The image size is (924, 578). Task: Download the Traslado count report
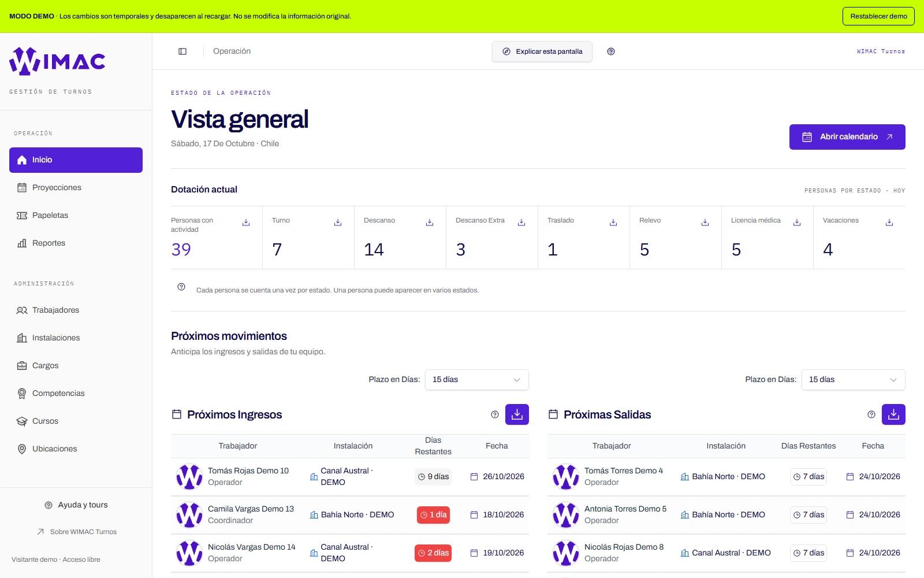613,223
